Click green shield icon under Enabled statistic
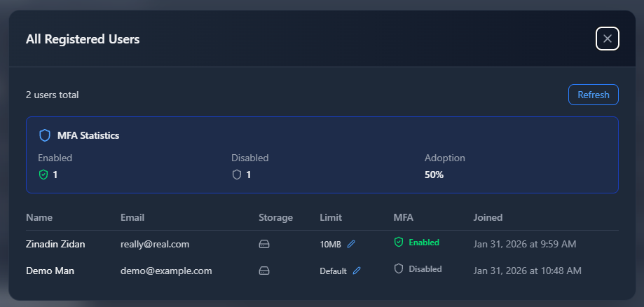The width and height of the screenshot is (644, 307). (43, 175)
